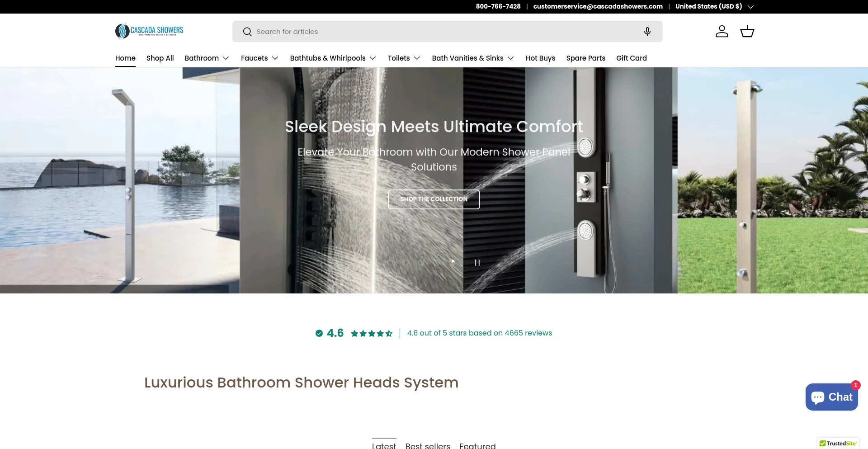Open the Toilets menu label
Screen dimensions: 868x449
pos(399,58)
